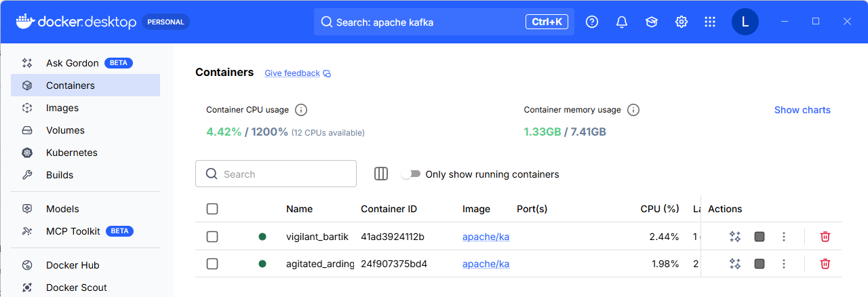Open the notifications bell icon
The image size is (868, 297).
click(x=622, y=22)
